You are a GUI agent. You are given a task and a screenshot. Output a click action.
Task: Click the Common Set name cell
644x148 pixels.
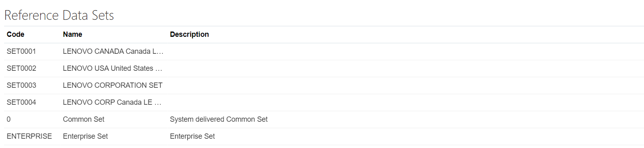point(84,119)
